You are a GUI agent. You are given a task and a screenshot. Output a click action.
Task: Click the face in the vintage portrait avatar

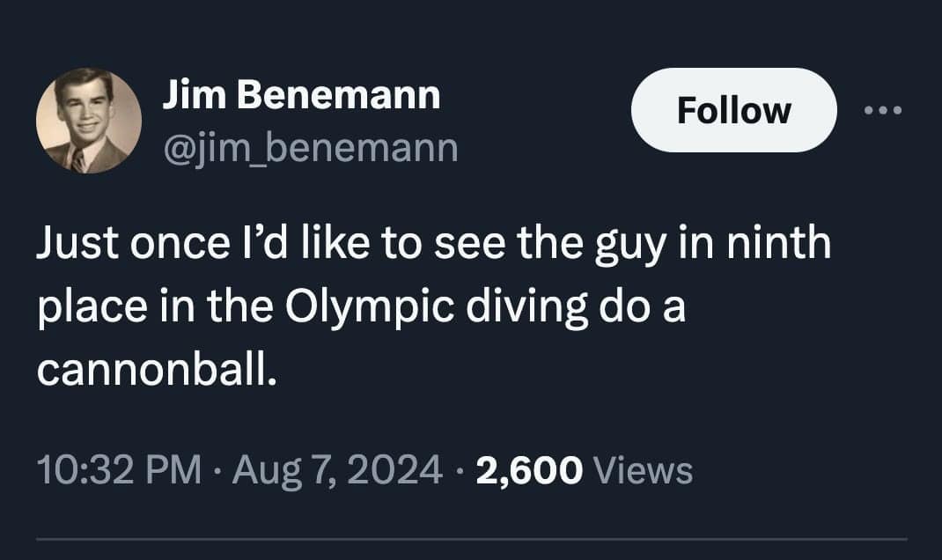[x=85, y=108]
